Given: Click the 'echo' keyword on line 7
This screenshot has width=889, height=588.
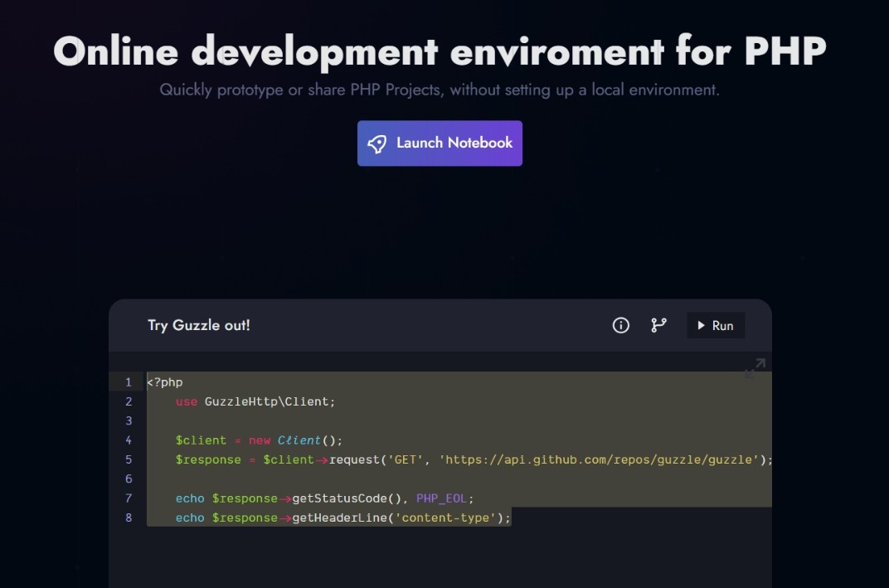Looking at the screenshot, I should tap(190, 498).
